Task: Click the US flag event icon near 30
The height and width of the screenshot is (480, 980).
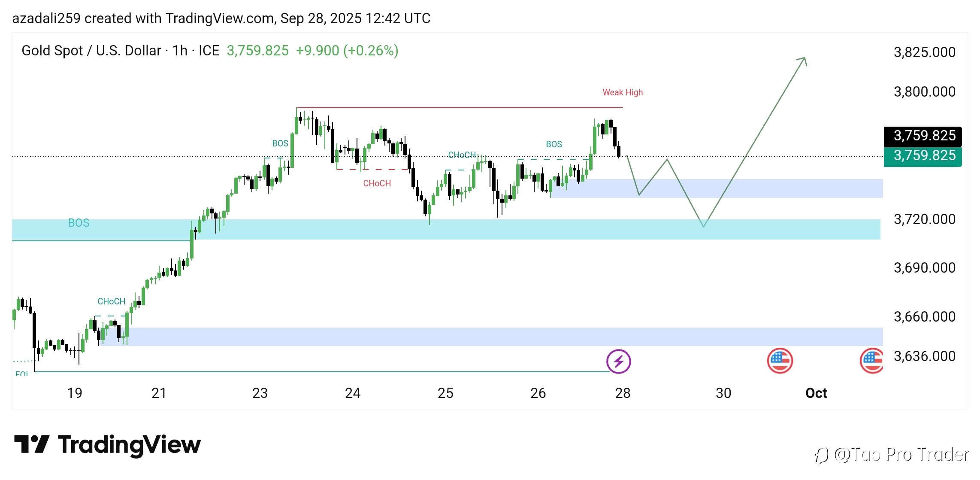Action: pos(780,361)
